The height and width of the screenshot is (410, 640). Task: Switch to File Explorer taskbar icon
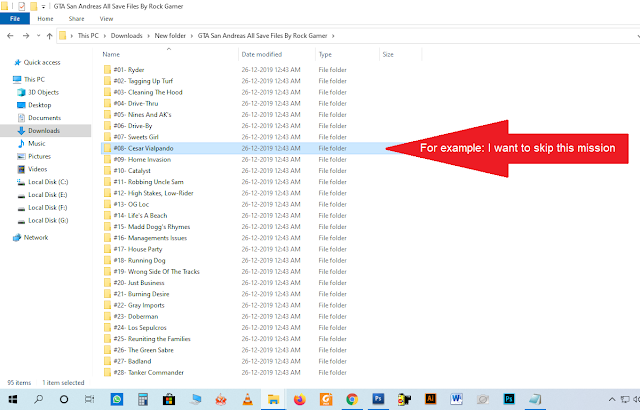point(273,399)
